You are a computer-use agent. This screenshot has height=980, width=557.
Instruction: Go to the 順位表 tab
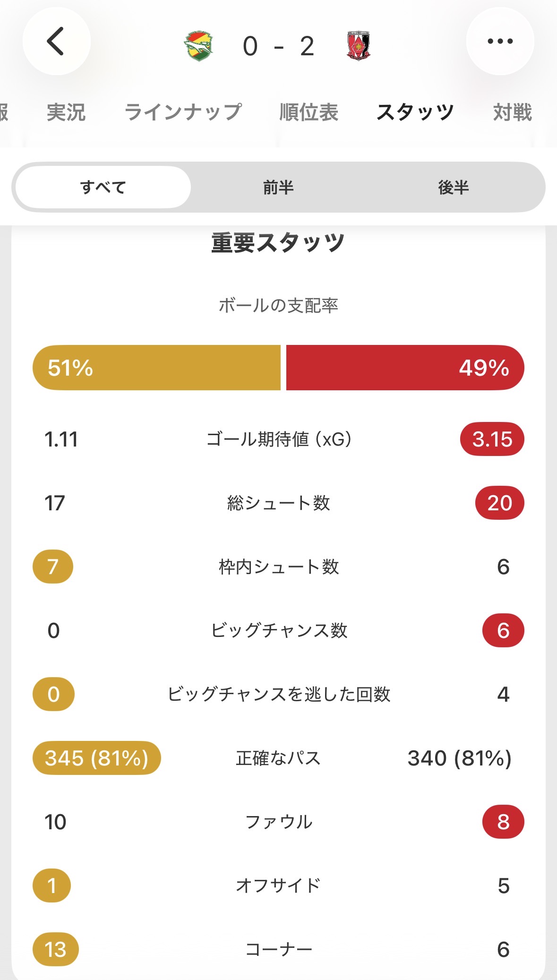pos(309,112)
